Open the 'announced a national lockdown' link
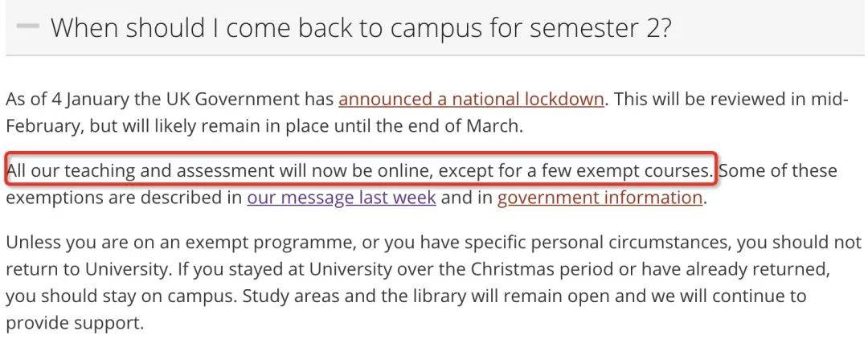 (471, 99)
